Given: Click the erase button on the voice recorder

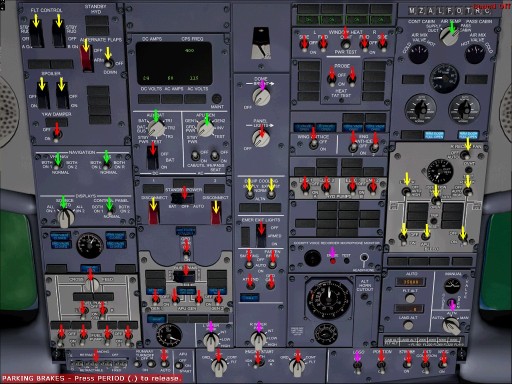Looking at the screenshot, I should (332, 260).
